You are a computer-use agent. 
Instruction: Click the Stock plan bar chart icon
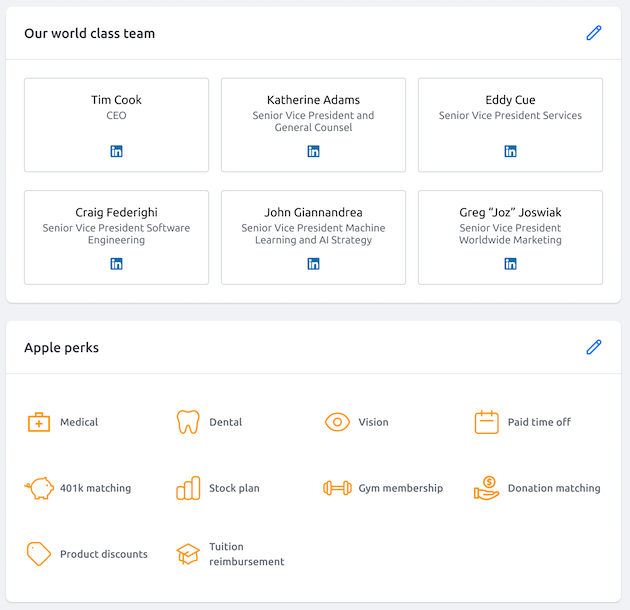tap(188, 488)
